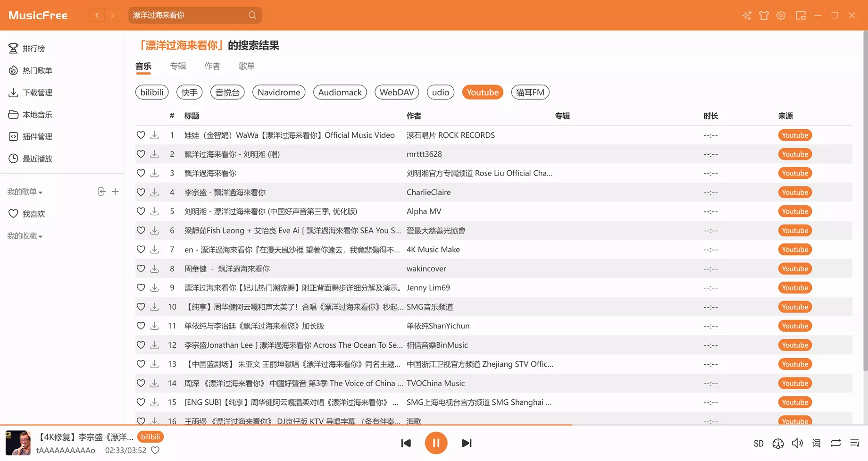The height and width of the screenshot is (461, 868).
Task: Favorite the currently playing song
Action: (156, 451)
